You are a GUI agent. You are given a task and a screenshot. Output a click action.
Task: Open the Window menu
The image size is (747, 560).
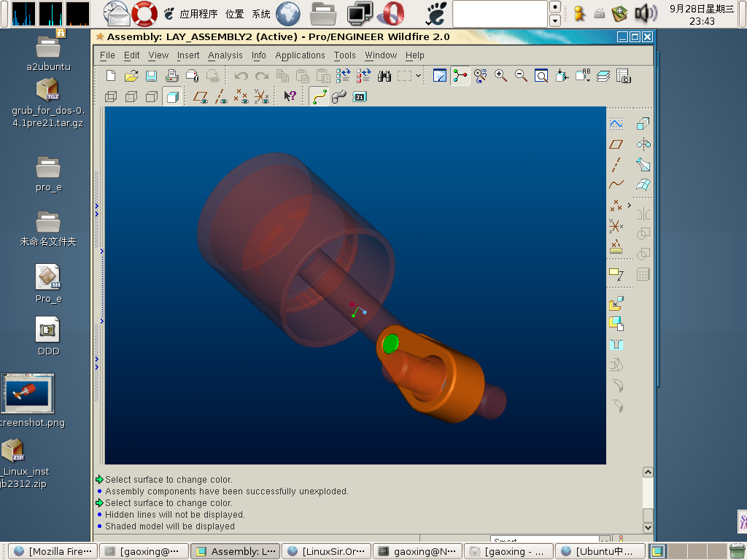click(381, 55)
